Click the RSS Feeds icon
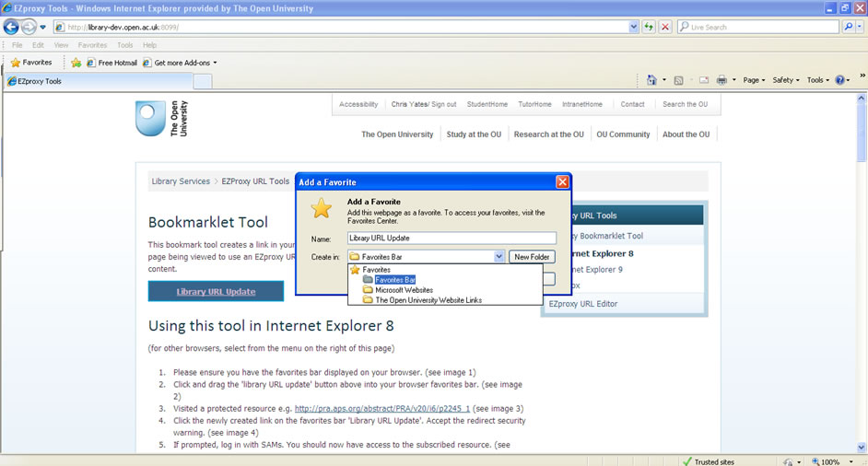This screenshot has width=868, height=466. point(678,80)
